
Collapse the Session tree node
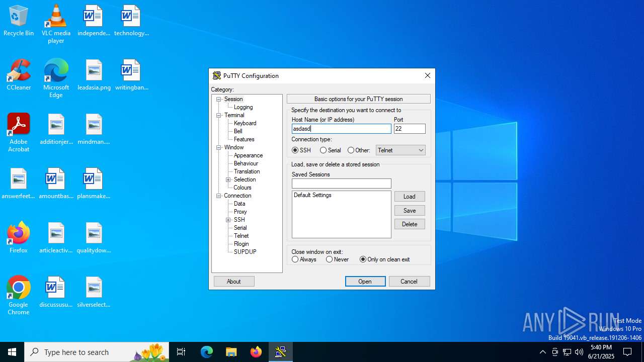[x=219, y=99]
